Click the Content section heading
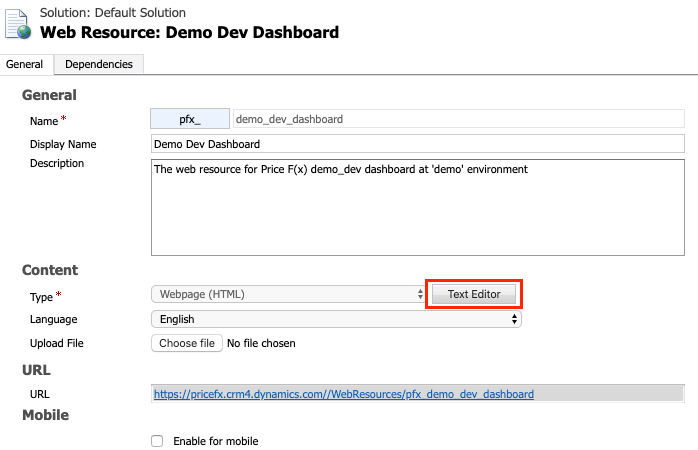 coord(50,270)
